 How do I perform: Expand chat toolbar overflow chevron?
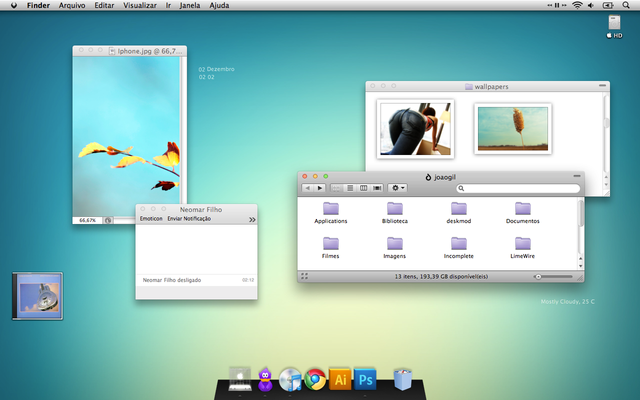pyautogui.click(x=252, y=219)
